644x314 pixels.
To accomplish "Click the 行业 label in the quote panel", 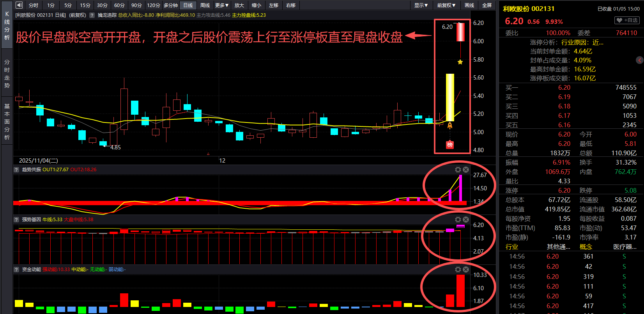I will click(x=512, y=247).
